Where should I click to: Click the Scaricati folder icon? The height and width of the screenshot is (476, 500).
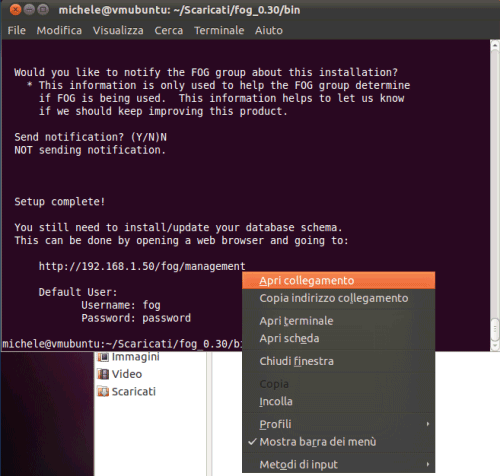tap(103, 391)
